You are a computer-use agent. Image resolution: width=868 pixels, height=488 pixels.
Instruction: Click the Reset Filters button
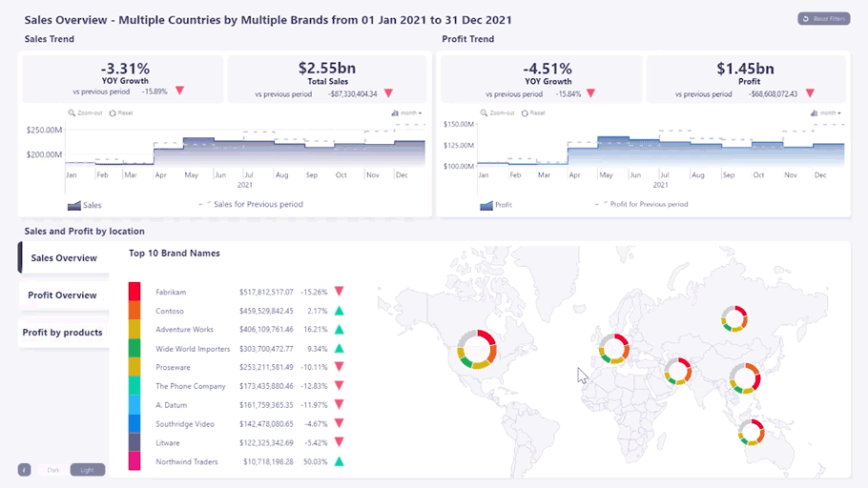pos(822,19)
